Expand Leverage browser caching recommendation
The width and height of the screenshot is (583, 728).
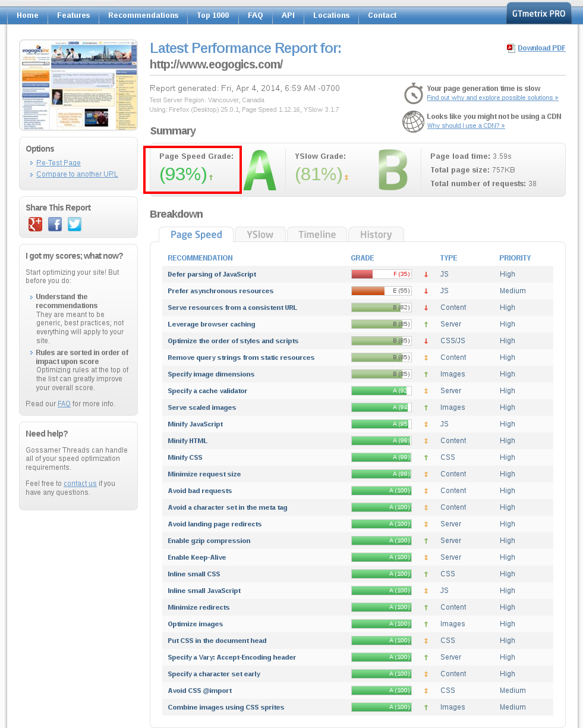pyautogui.click(x=212, y=324)
